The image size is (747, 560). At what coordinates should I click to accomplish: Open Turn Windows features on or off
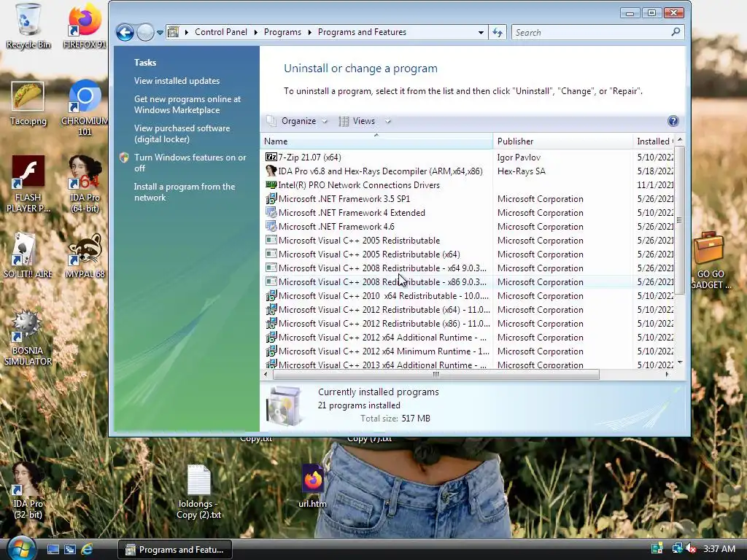coord(190,163)
